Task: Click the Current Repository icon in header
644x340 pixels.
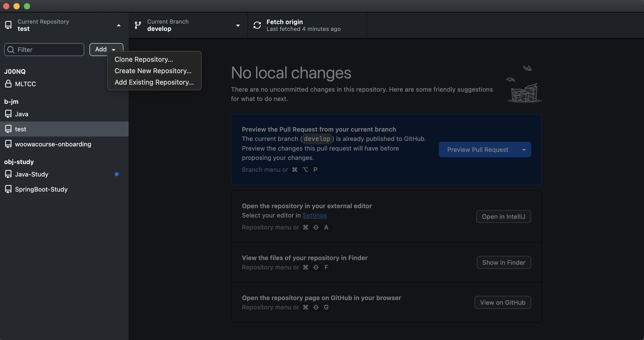Action: pos(8,25)
